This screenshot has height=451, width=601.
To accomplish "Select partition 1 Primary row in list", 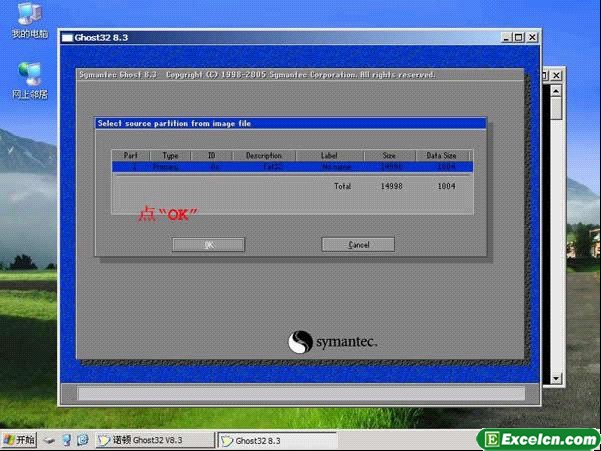I will [x=291, y=167].
